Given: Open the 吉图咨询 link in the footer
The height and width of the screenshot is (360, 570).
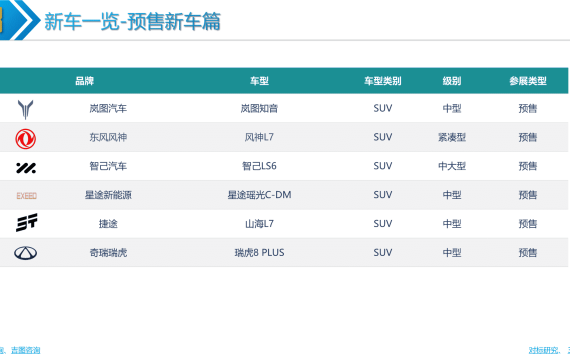Looking at the screenshot, I should 25,350.
